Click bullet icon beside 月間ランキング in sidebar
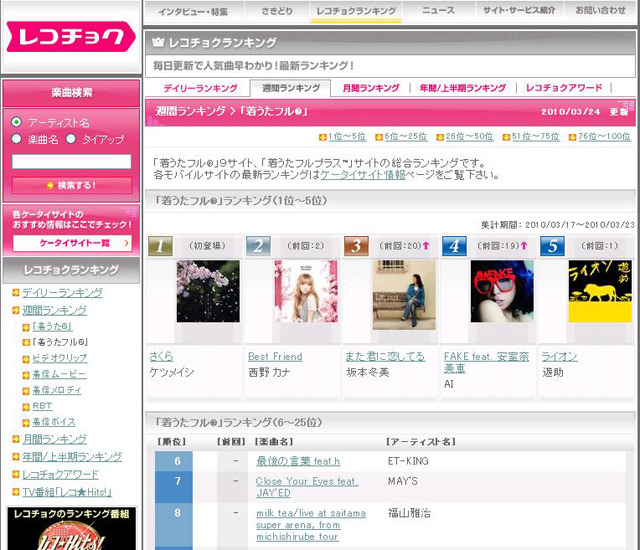The image size is (640, 550). coord(15,439)
